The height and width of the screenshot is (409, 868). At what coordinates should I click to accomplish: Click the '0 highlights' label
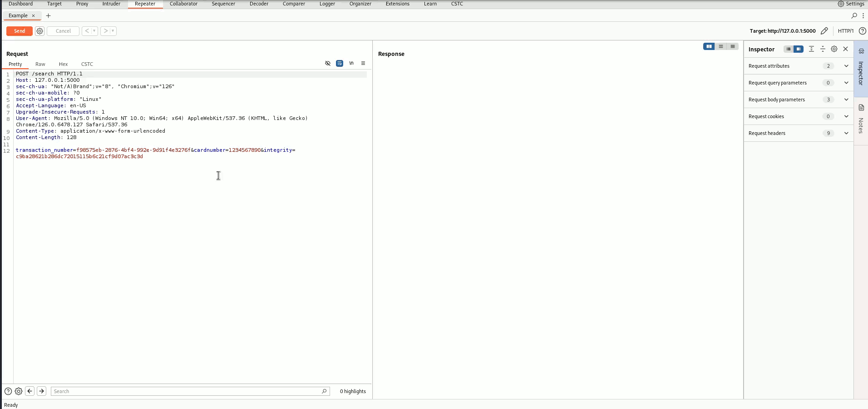click(x=353, y=391)
